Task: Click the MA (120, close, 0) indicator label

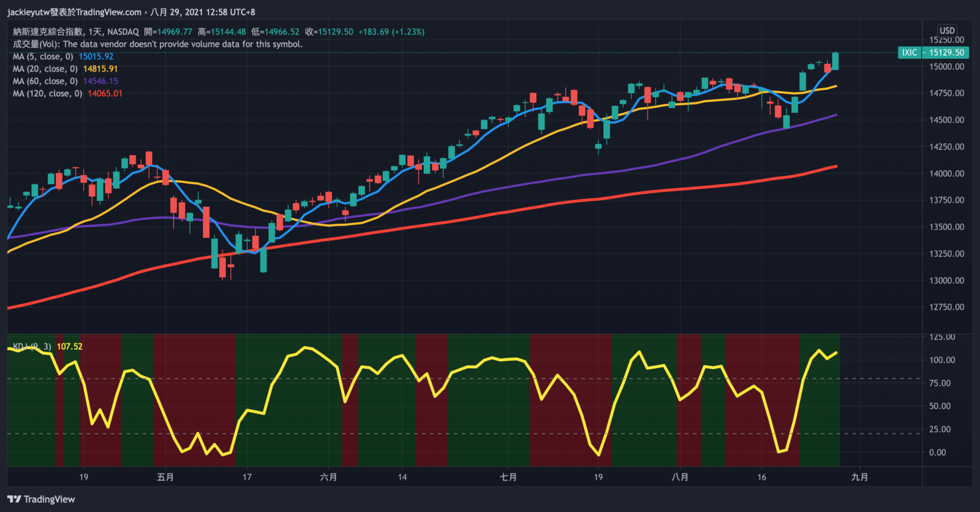Action: point(48,93)
